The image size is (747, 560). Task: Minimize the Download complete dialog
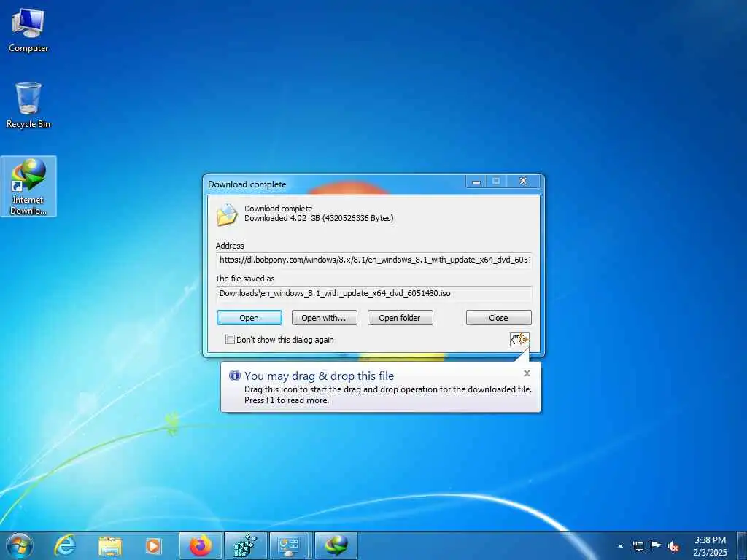click(x=476, y=182)
